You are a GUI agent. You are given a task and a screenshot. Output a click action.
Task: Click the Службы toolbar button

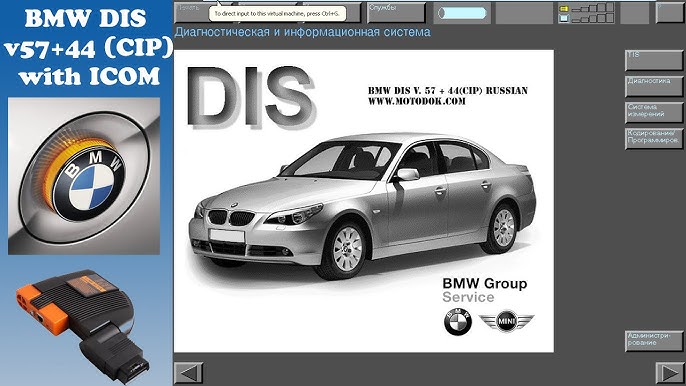tap(396, 12)
